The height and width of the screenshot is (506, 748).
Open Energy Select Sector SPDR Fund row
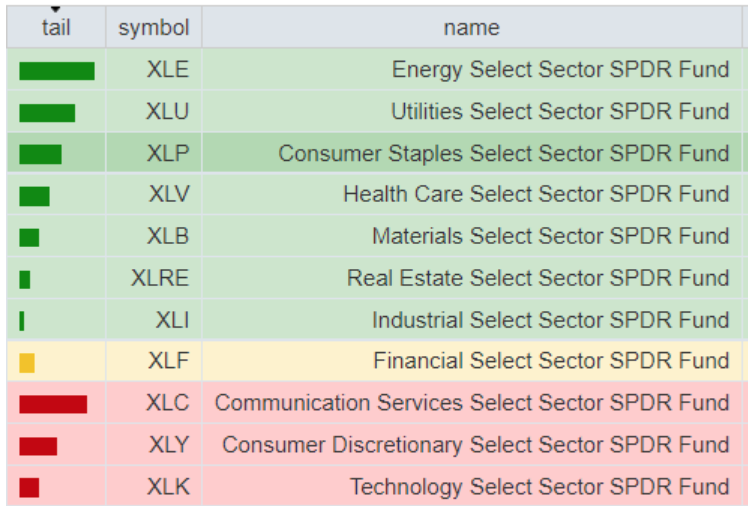click(x=560, y=70)
